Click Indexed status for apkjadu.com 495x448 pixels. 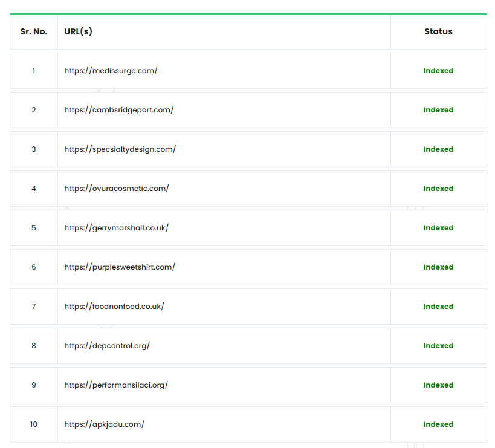438,424
